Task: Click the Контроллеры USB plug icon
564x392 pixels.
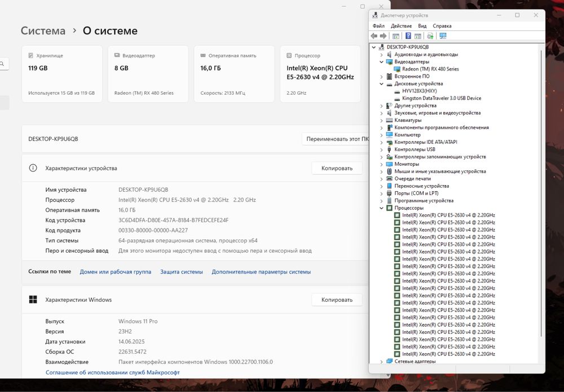Action: (x=389, y=149)
